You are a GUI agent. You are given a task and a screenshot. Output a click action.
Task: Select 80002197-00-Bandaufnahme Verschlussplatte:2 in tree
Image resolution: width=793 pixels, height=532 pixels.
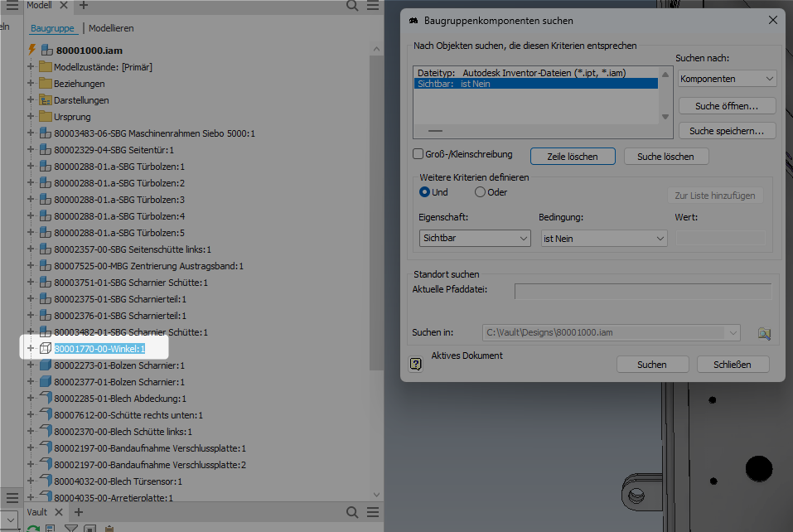point(150,465)
